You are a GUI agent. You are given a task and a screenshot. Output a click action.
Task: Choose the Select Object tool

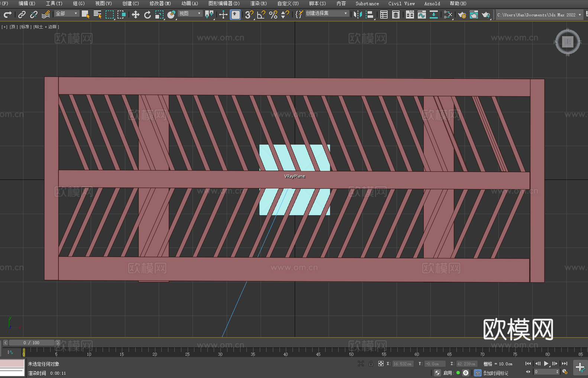pos(85,14)
